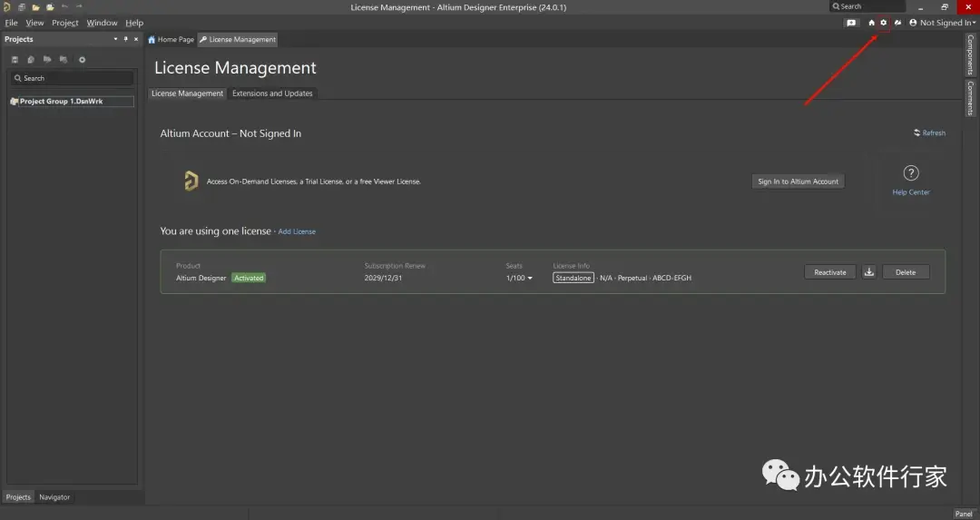The image size is (980, 520).
Task: Select the License Management document tab
Action: (x=238, y=39)
